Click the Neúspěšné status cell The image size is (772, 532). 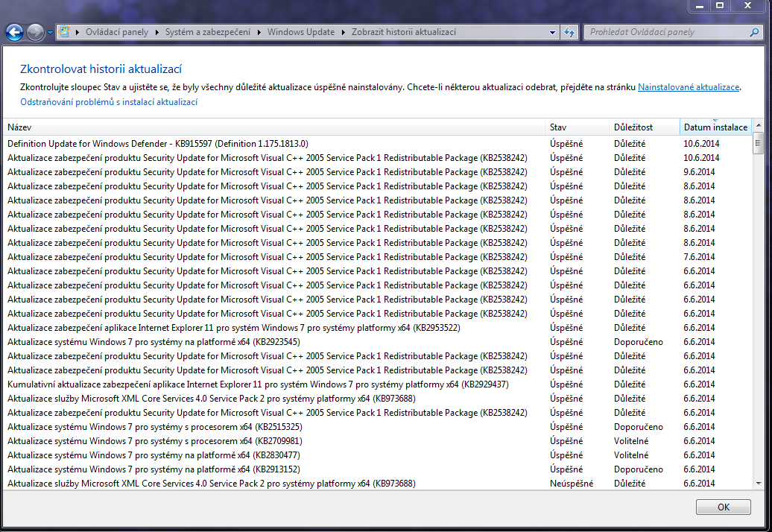click(571, 484)
